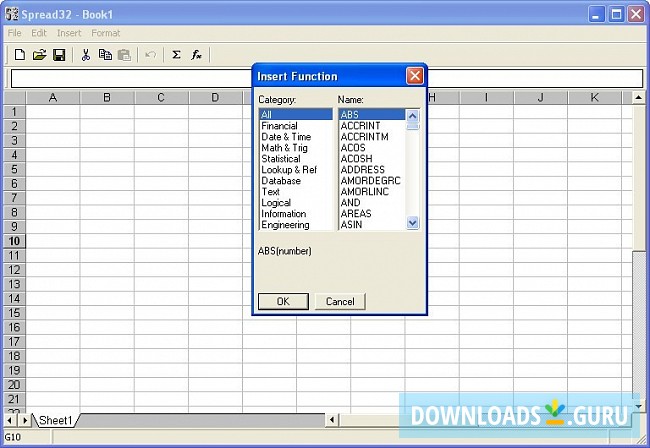Viewport: 650px width, 448px height.
Task: Maximize the Spread32 window
Action: coord(616,15)
